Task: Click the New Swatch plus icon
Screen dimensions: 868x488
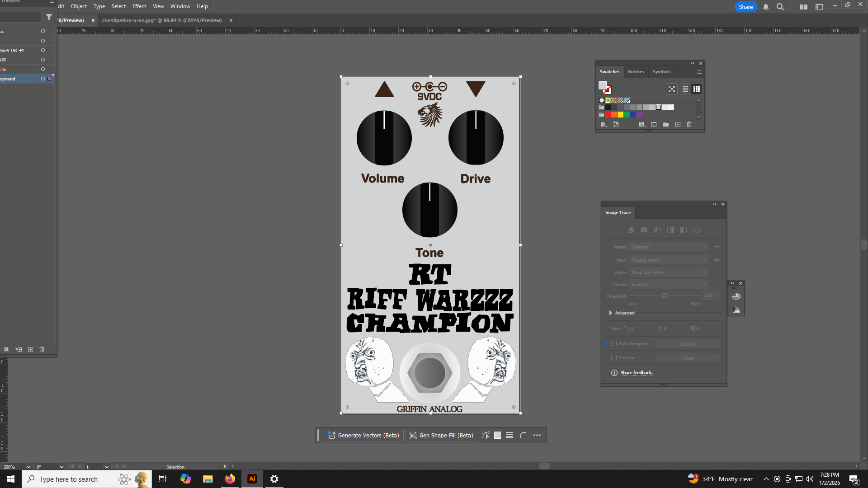Action: coord(678,125)
